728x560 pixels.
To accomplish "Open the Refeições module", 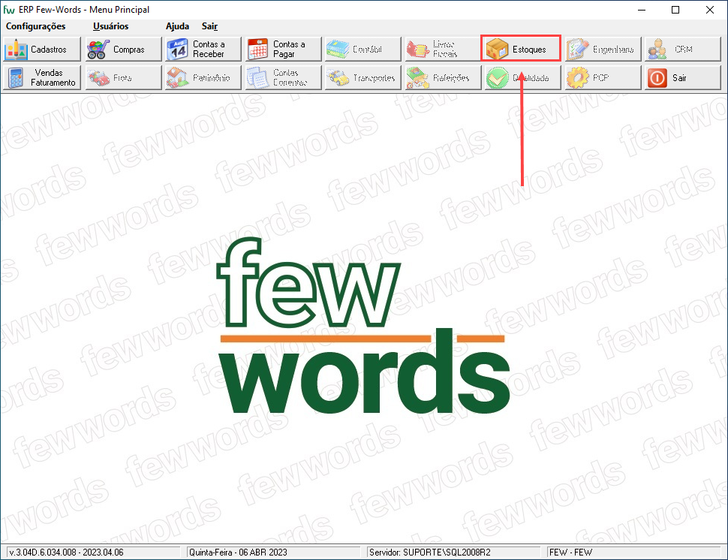I will coord(443,77).
